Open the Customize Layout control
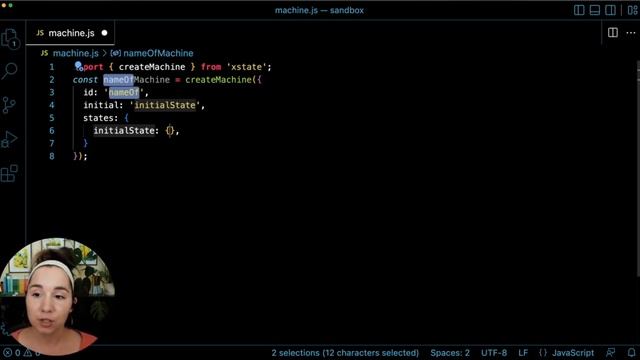 pyautogui.click(x=633, y=10)
